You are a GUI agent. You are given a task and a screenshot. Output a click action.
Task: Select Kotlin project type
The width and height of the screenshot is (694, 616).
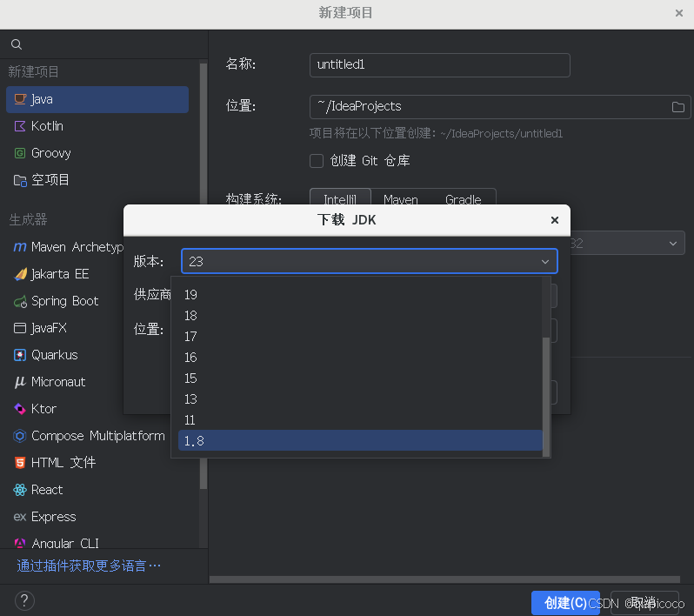[x=97, y=126]
